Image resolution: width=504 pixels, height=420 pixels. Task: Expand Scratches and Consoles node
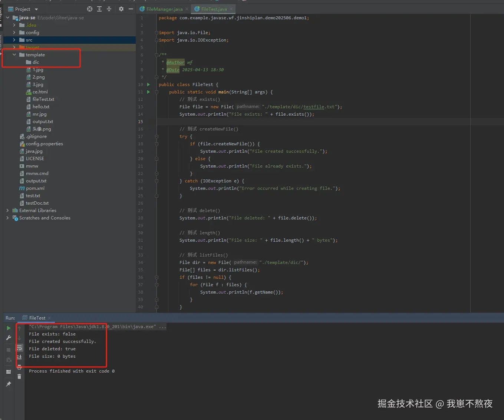click(x=8, y=218)
